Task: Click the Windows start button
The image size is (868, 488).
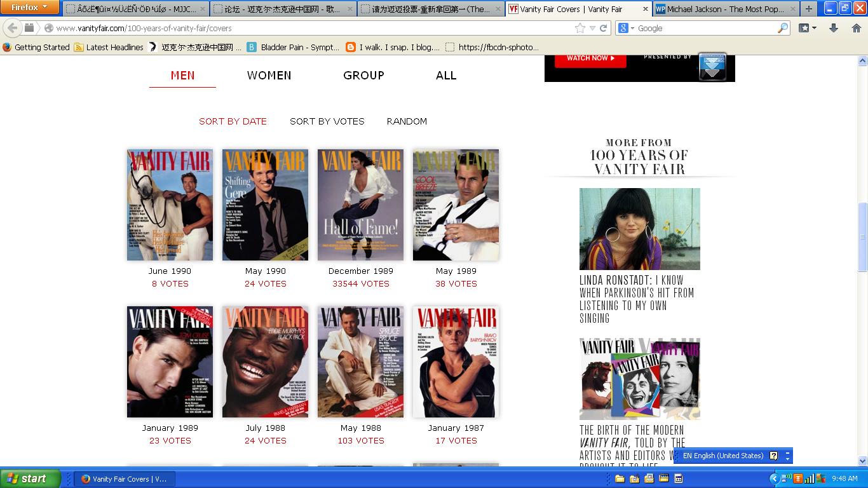Action: [x=31, y=478]
